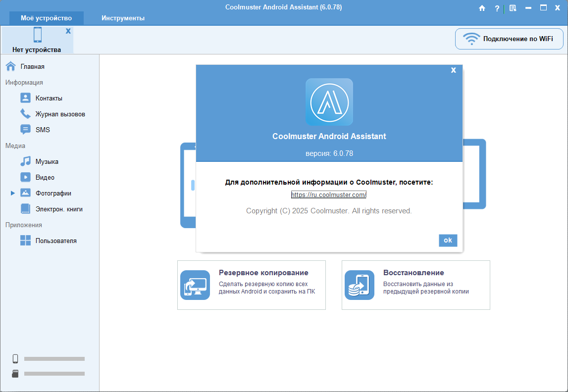Open Пользователя apps in the sidebar
The height and width of the screenshot is (392, 568).
(56, 241)
